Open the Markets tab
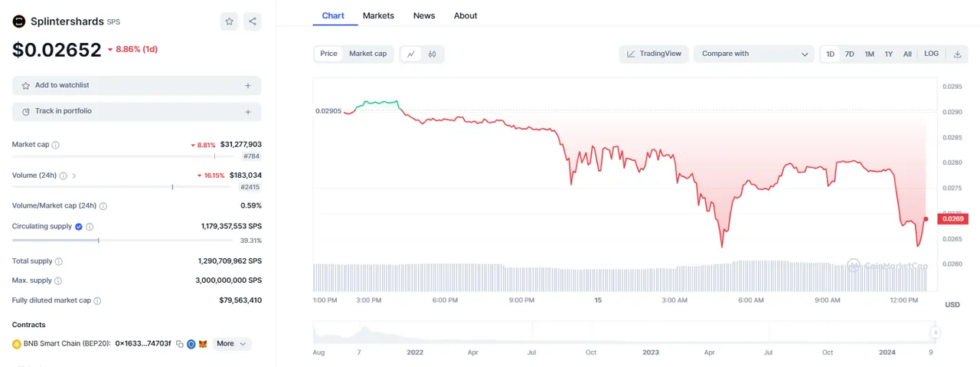 (378, 15)
